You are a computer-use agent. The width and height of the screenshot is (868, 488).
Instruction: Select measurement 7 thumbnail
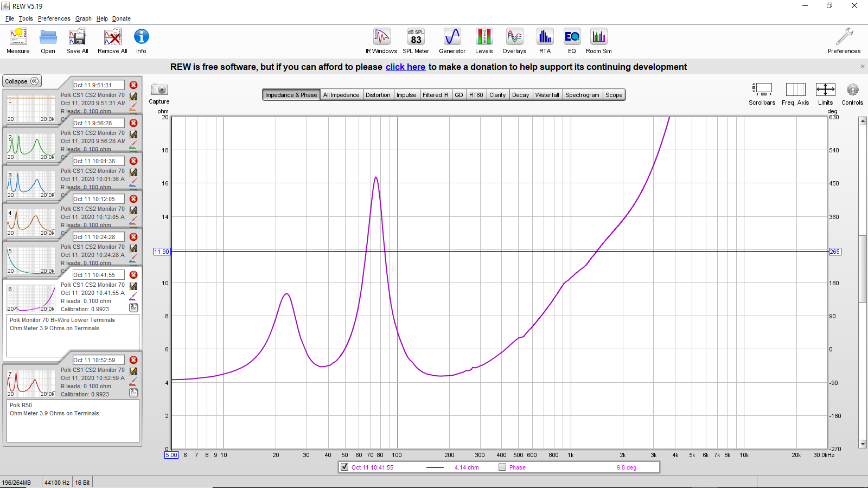(x=31, y=383)
